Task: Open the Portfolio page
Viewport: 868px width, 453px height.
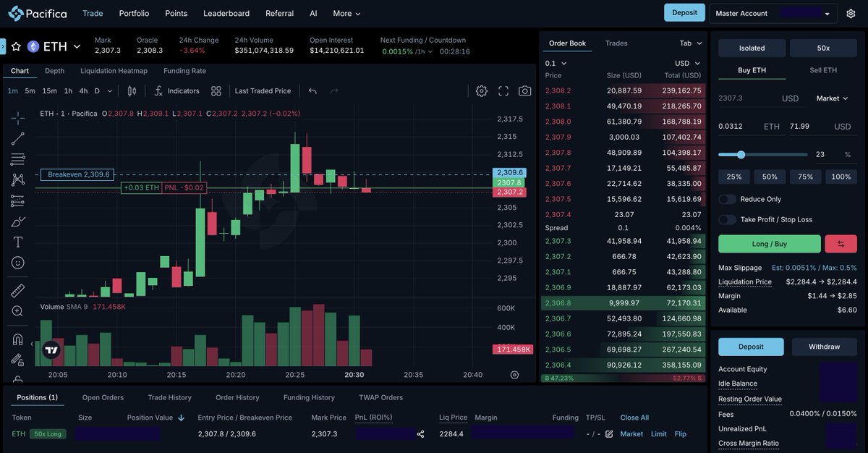Action: [134, 13]
